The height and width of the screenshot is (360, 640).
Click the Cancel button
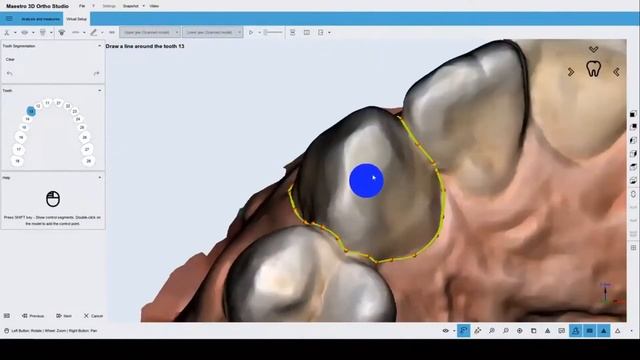click(93, 316)
